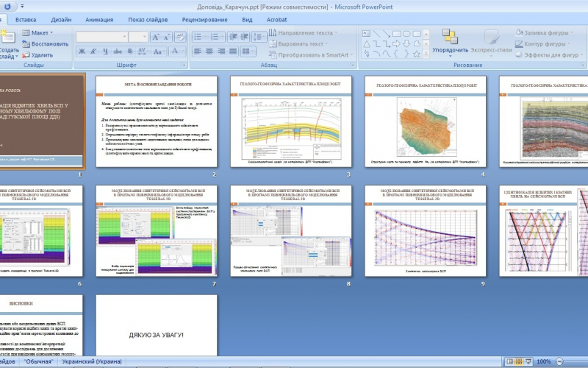Open the font name combo box
This screenshot has width=588, height=368.
tap(101, 37)
